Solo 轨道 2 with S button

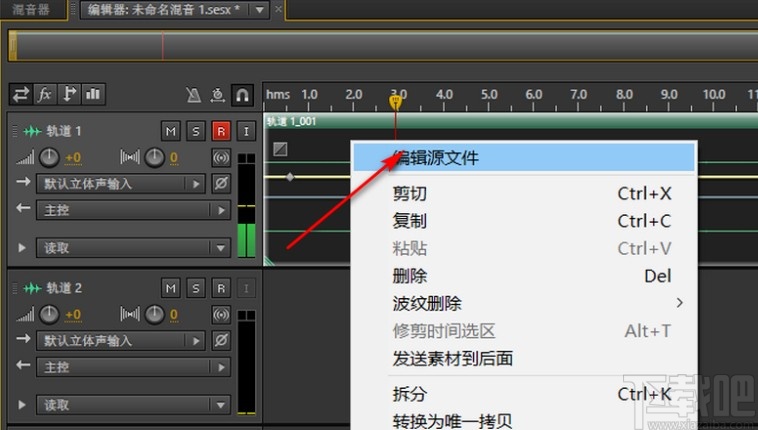(x=196, y=288)
